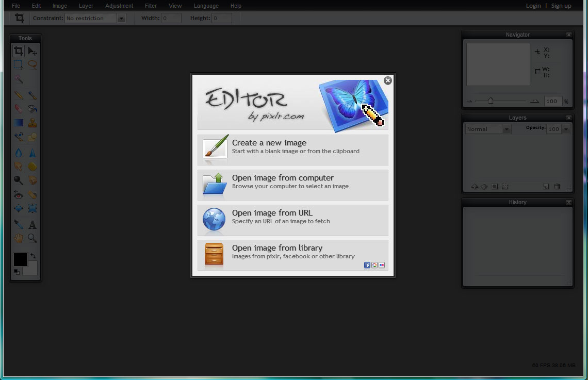Select the Gradient tool
Image resolution: width=588 pixels, height=380 pixels.
click(x=19, y=123)
